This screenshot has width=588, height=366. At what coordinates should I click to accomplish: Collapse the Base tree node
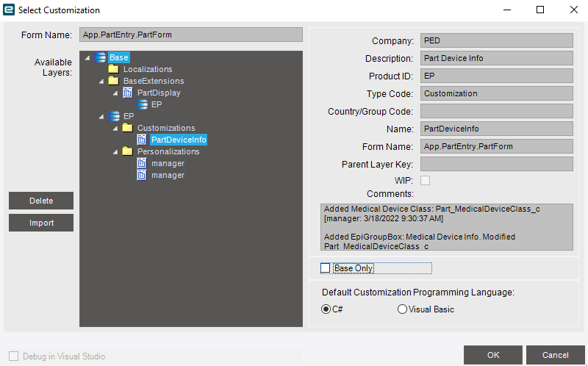(87, 58)
